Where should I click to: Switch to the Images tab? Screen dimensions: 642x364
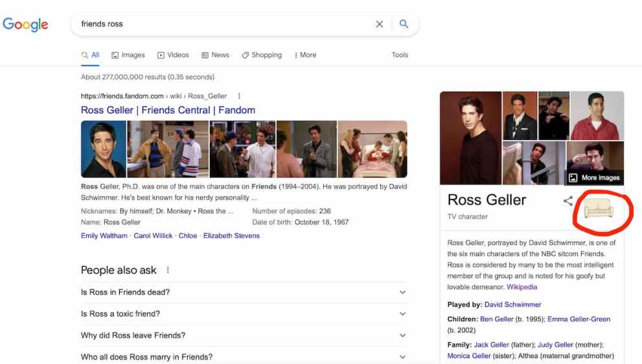[x=128, y=55]
